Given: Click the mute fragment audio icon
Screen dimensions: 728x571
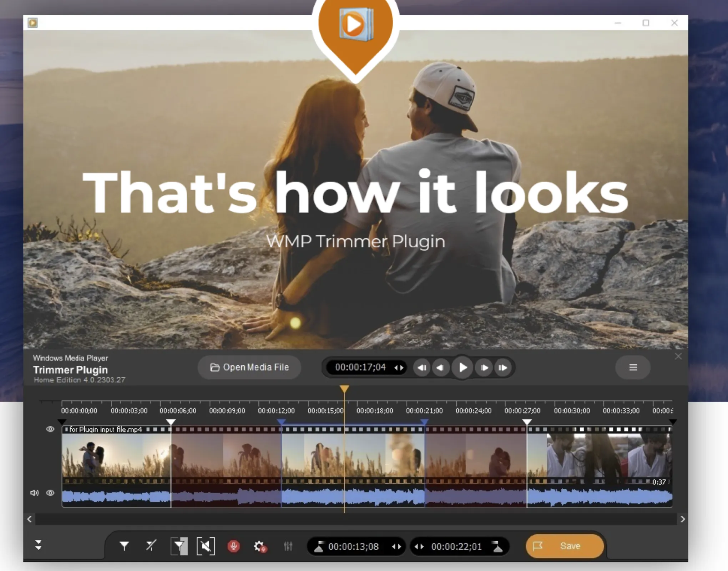Looking at the screenshot, I should 206,546.
